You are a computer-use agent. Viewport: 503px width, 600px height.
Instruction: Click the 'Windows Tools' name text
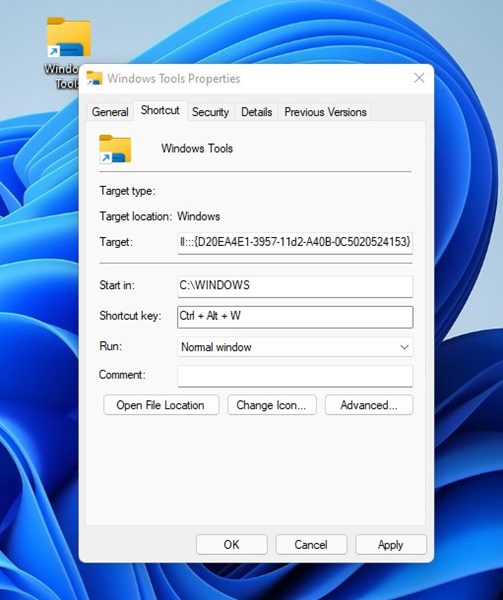[x=197, y=148]
